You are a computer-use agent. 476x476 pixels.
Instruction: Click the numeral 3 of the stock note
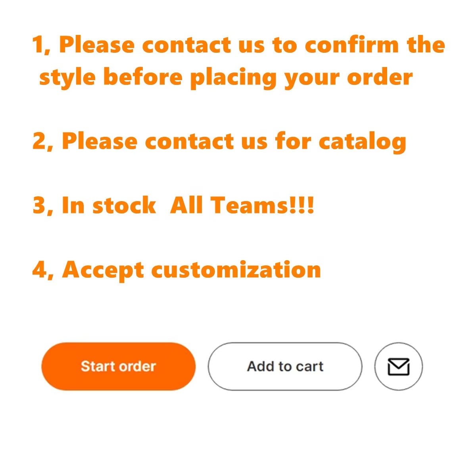[40, 205]
